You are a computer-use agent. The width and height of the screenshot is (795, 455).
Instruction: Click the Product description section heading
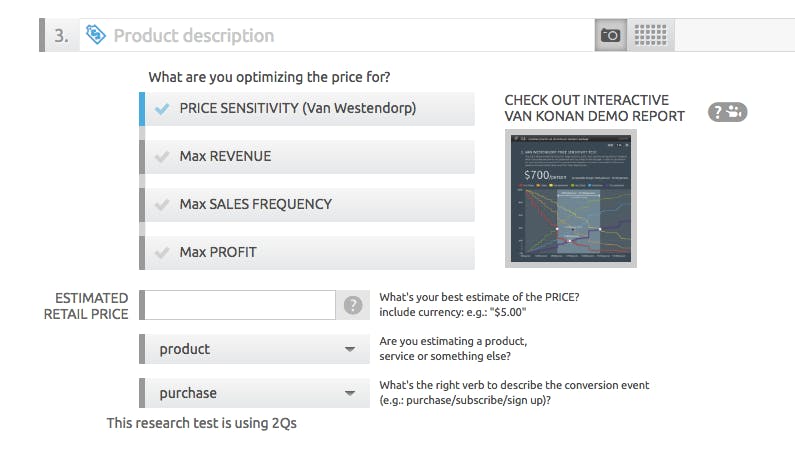tap(193, 35)
